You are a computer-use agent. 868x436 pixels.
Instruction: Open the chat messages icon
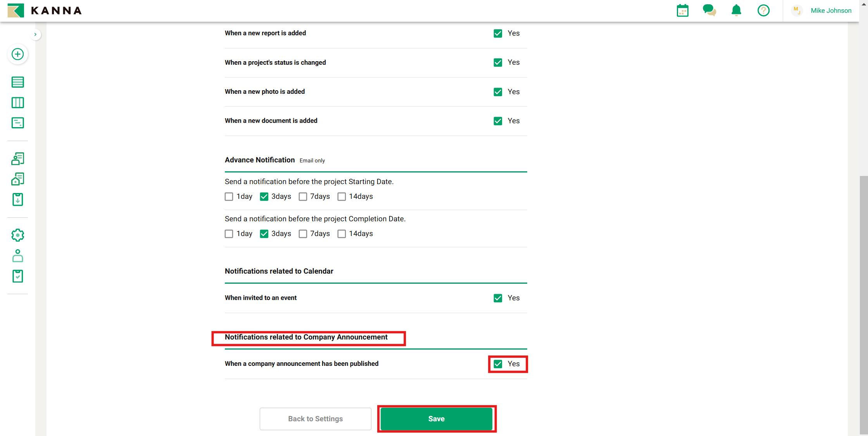point(709,10)
